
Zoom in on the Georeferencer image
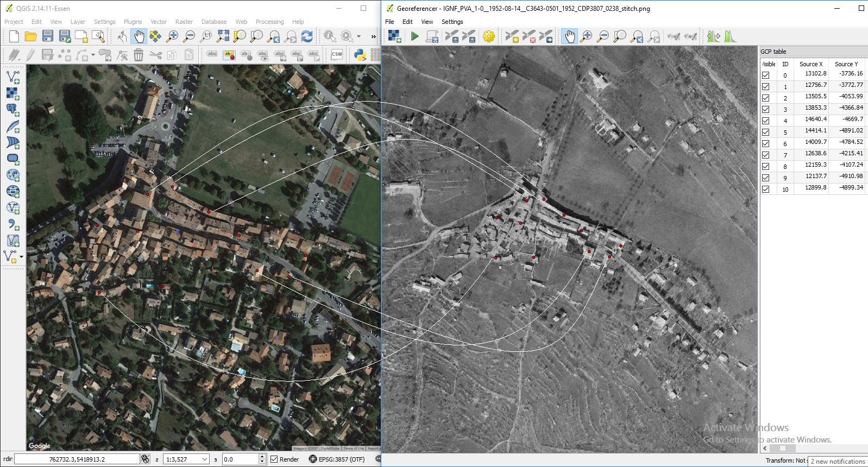(x=586, y=36)
